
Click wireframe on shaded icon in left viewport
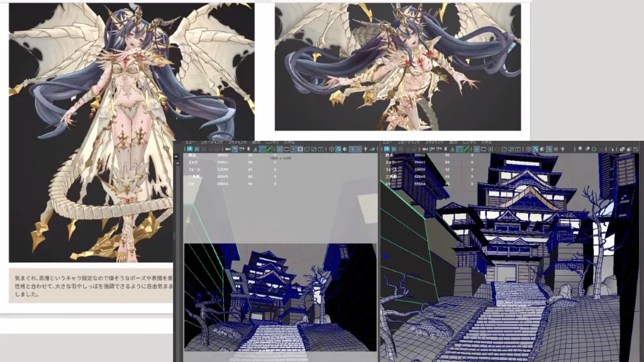click(352, 149)
